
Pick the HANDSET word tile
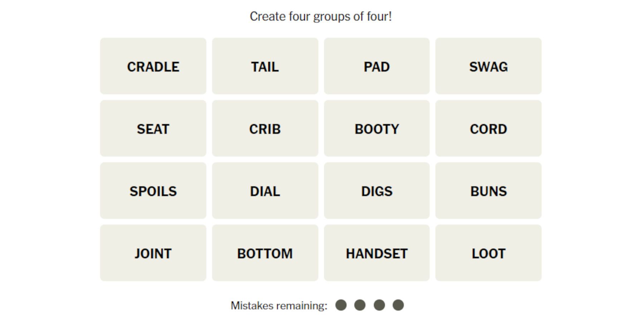[x=377, y=253]
